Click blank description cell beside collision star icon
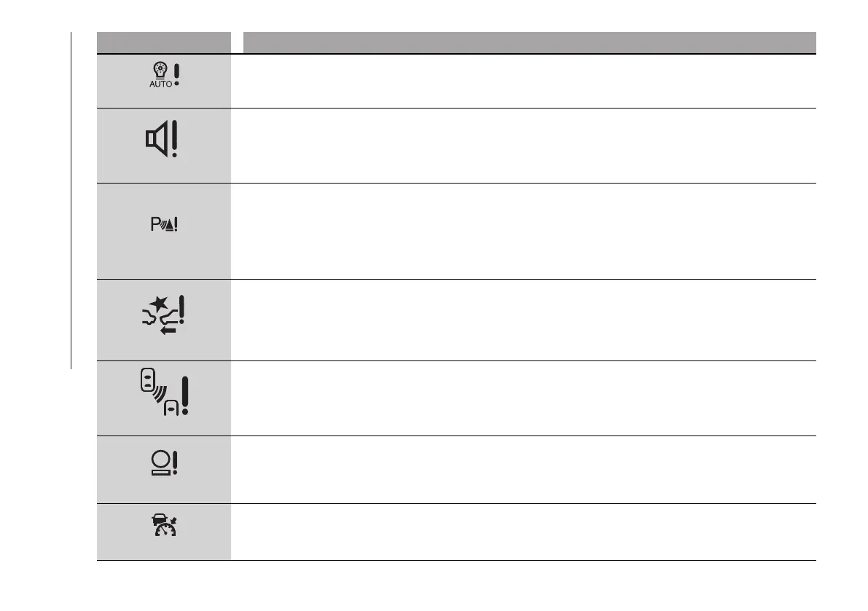The width and height of the screenshot is (868, 611). [x=523, y=320]
